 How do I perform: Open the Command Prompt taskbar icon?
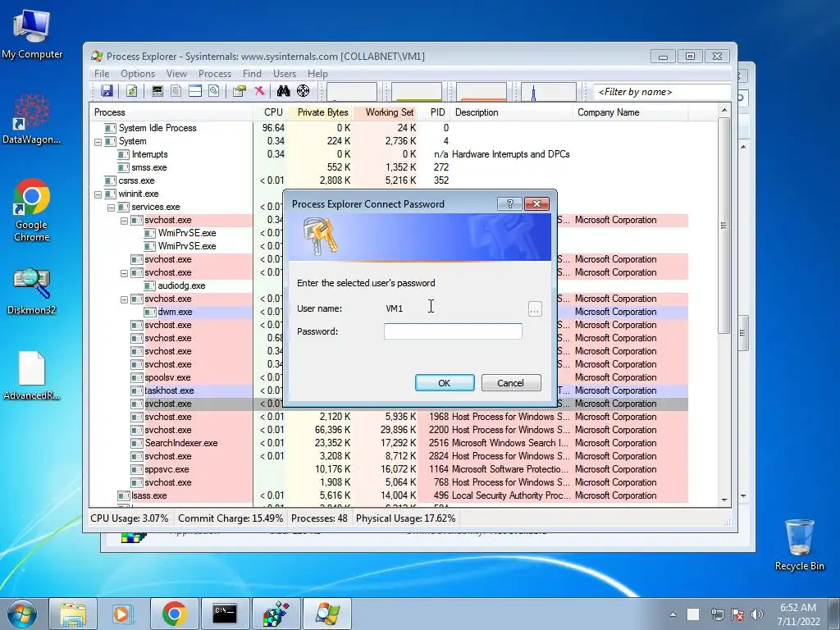click(225, 614)
